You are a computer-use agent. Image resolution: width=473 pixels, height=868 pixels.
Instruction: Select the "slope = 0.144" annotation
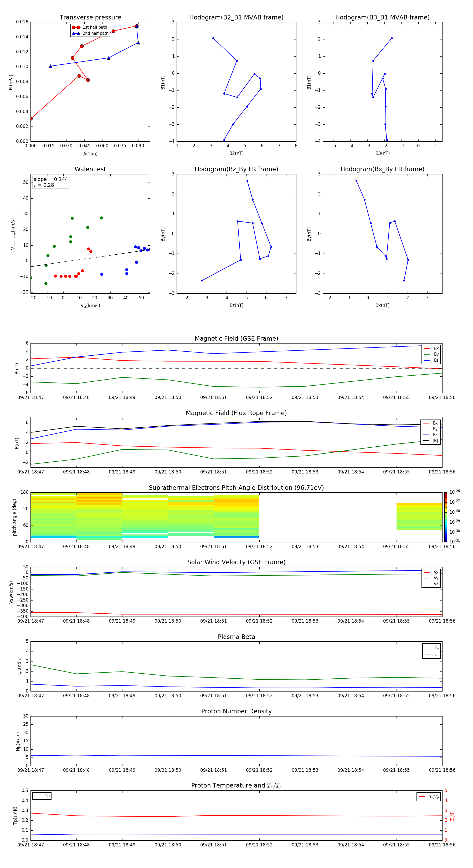(50, 179)
